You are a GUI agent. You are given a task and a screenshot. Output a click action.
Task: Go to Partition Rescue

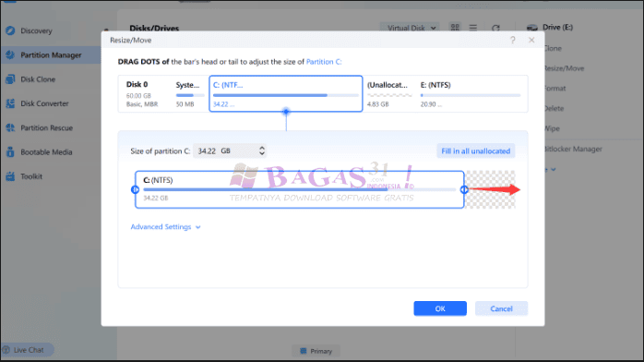click(x=46, y=127)
